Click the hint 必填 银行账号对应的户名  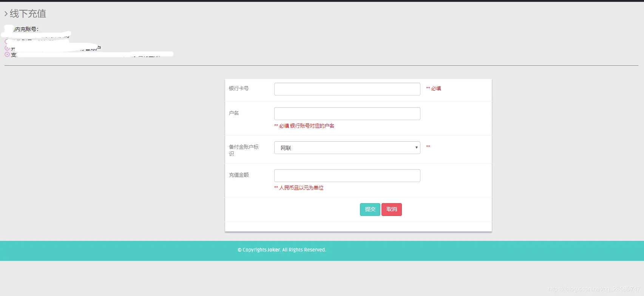[304, 126]
